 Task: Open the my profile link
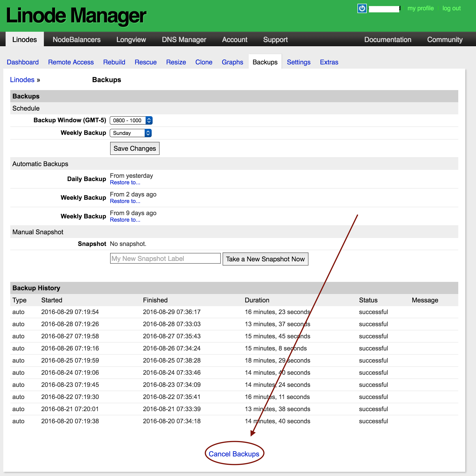420,8
